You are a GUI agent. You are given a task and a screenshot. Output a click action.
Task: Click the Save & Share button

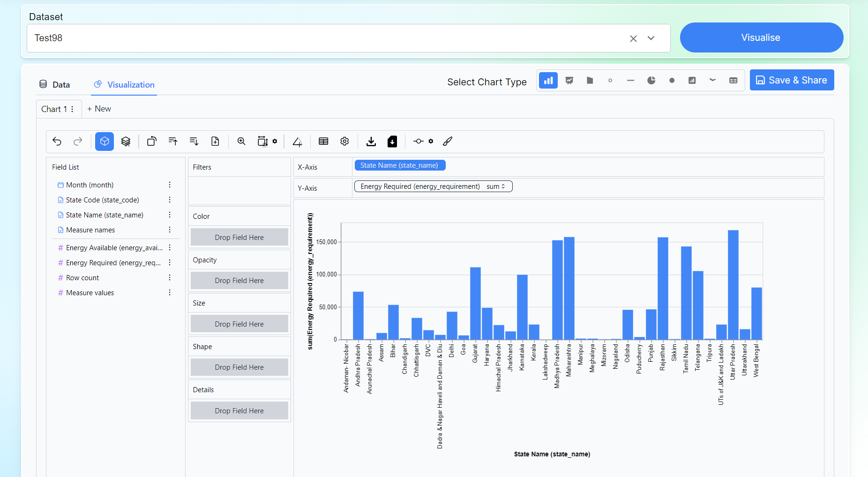(x=792, y=80)
